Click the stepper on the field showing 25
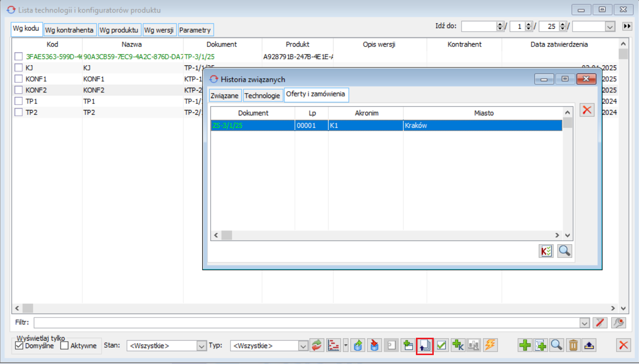Screen dimensions: 639x364 (x=563, y=26)
